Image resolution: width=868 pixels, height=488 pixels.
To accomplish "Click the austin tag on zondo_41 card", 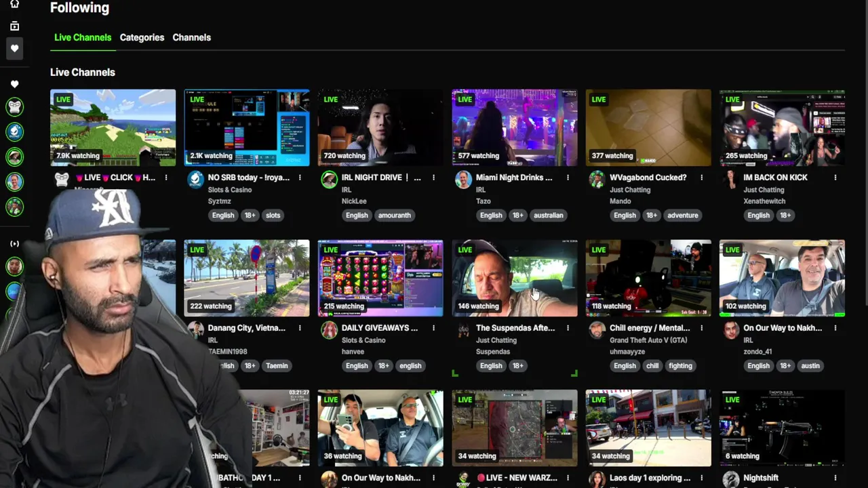I will [810, 365].
